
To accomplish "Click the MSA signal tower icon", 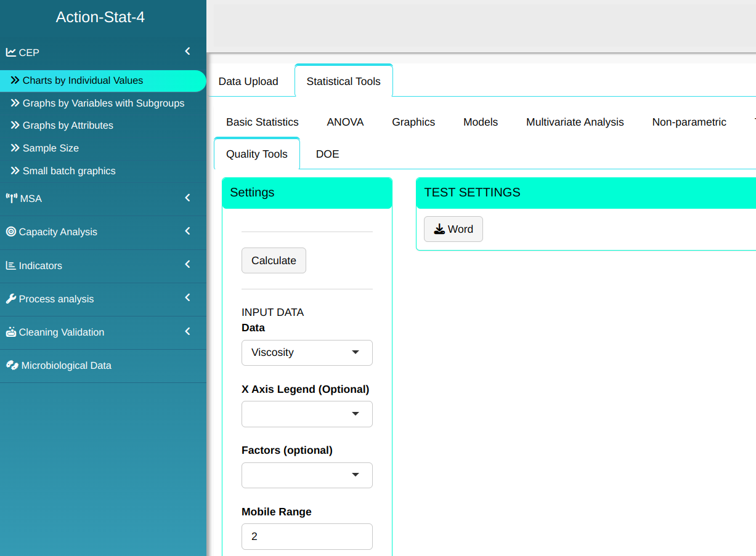I will pos(11,198).
